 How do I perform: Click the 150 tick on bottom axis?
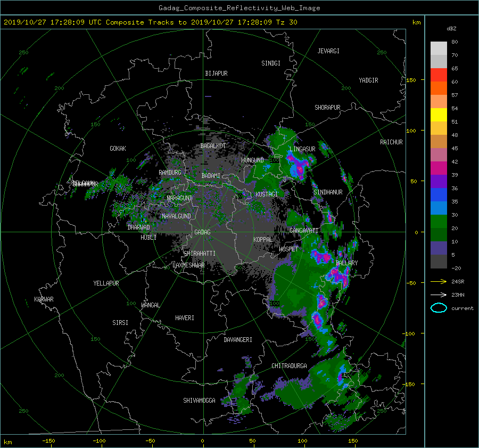[353, 441]
